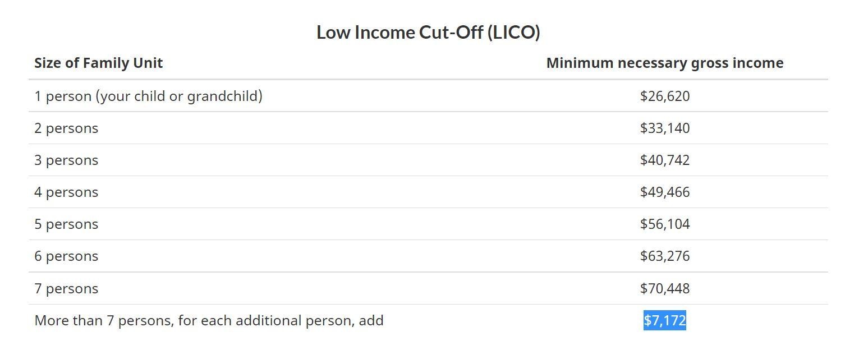Click the Low Income Cut-Off (LICO) title
This screenshot has width=868, height=350.
[428, 33]
